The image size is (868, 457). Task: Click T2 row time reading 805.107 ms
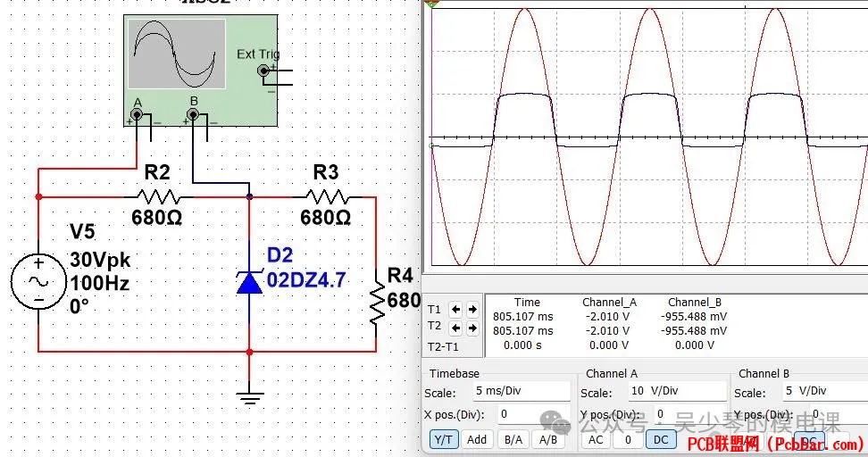click(523, 331)
